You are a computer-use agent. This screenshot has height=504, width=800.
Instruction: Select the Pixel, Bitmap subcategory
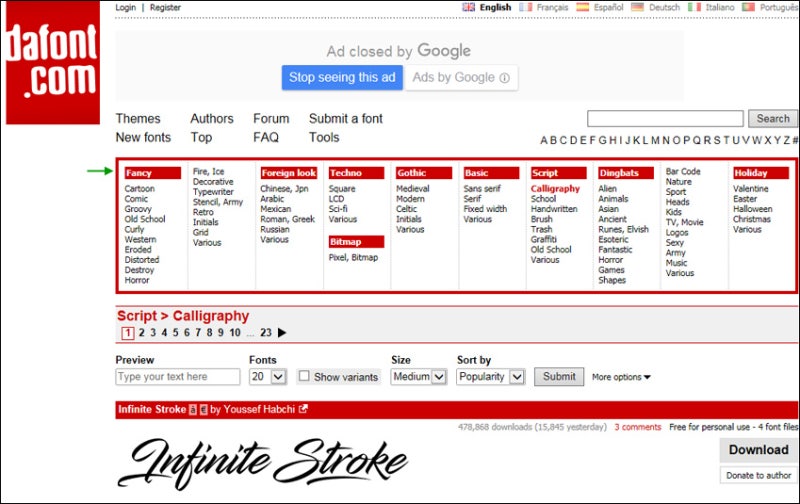353,258
